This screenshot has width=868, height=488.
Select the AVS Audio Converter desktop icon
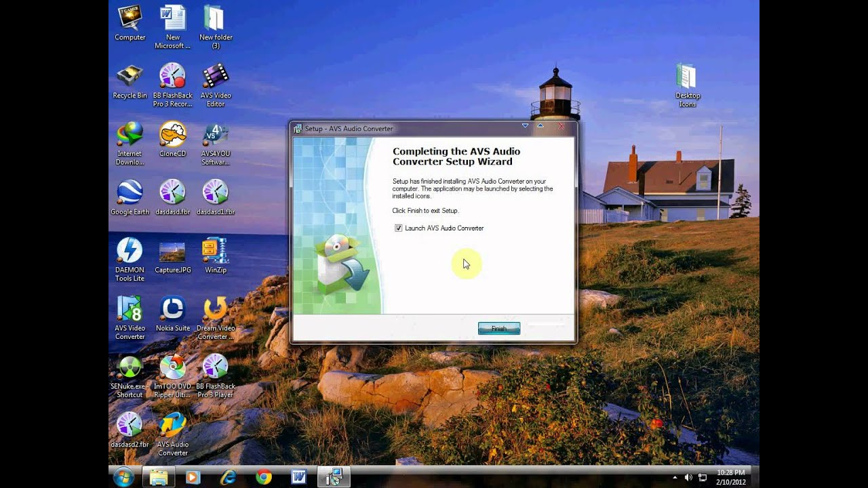[173, 434]
